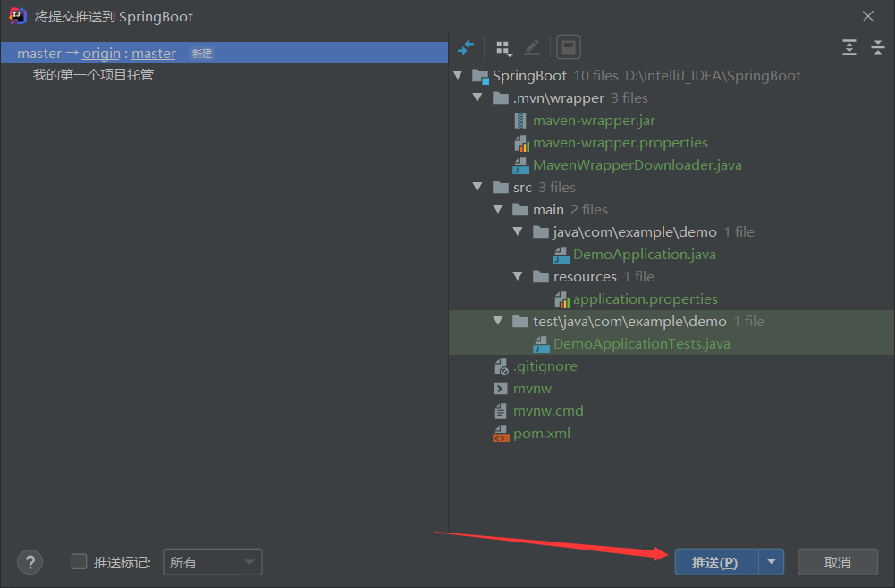
Task: Click the origin remote link
Action: point(101,53)
